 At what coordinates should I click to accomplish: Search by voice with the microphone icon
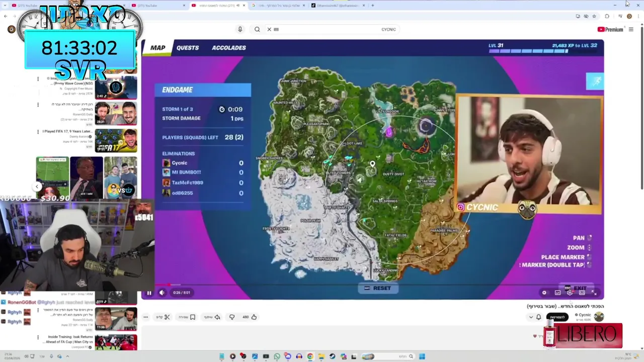pos(240,29)
